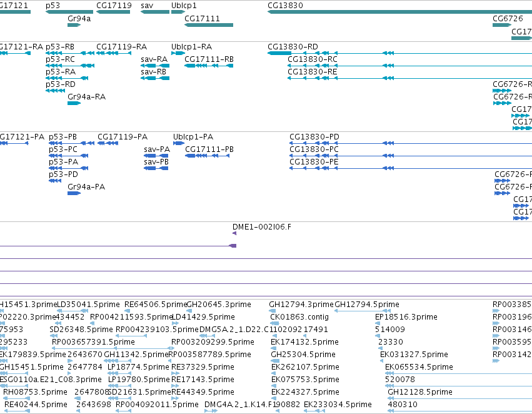
Task: Click EST EK174132.5prime
Action: [x=304, y=342]
